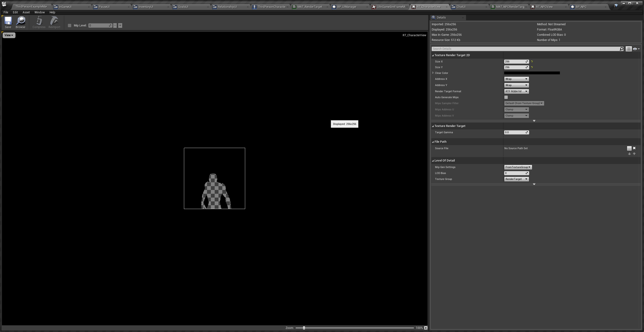Click the Details search magnifier icon
Screen dimensions: 644x332
(x=621, y=49)
